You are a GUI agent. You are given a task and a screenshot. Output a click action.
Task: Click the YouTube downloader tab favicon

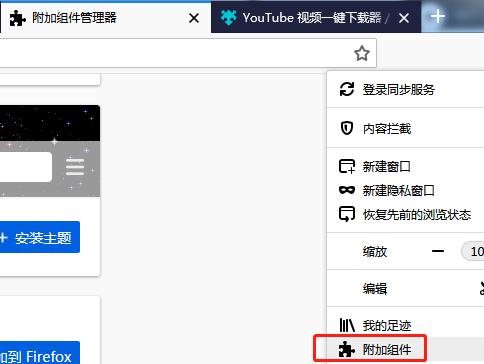click(x=229, y=18)
